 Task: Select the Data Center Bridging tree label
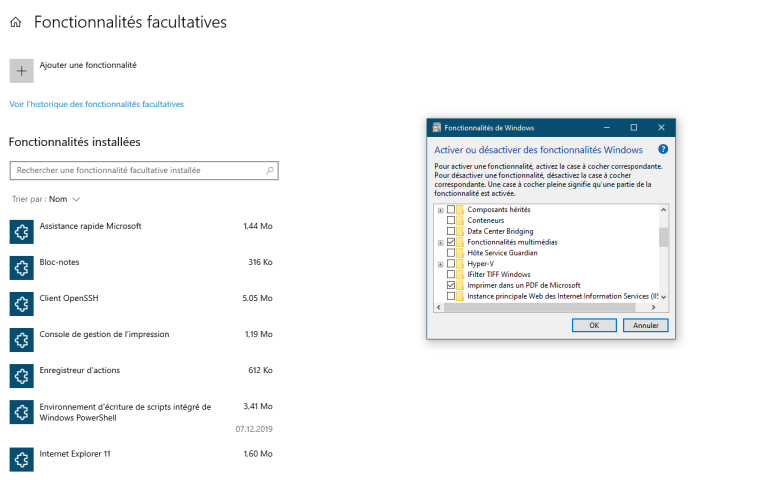pos(500,231)
